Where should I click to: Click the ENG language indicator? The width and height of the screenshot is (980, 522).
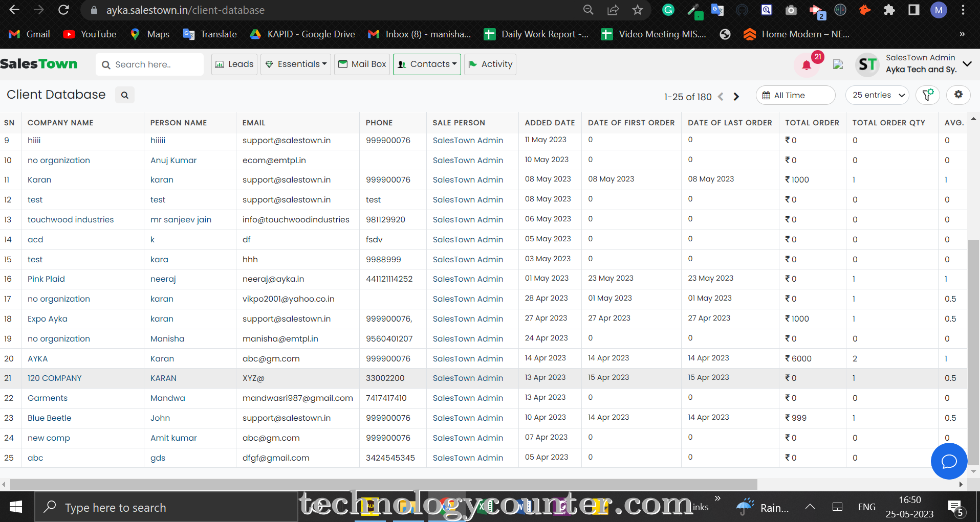866,507
